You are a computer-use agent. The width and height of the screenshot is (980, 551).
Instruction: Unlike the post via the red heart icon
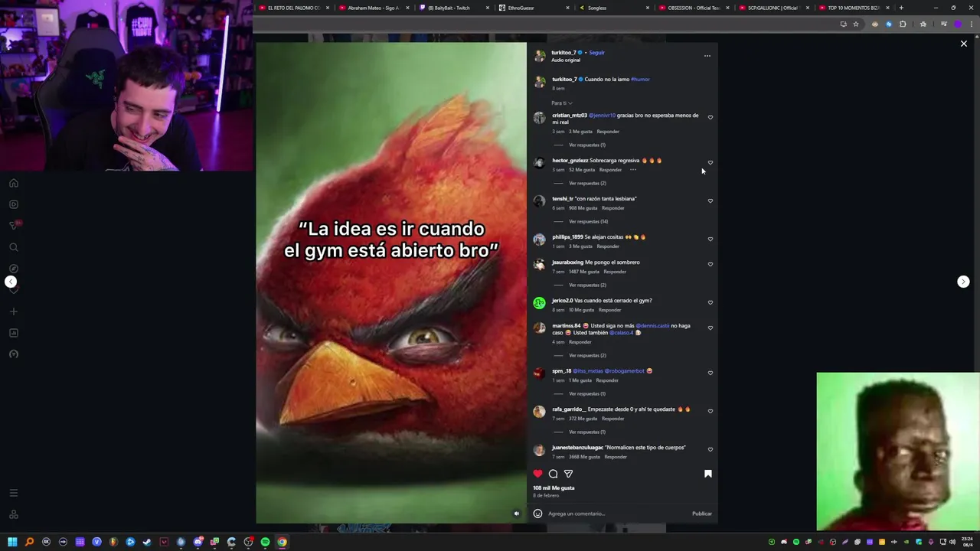coord(537,474)
